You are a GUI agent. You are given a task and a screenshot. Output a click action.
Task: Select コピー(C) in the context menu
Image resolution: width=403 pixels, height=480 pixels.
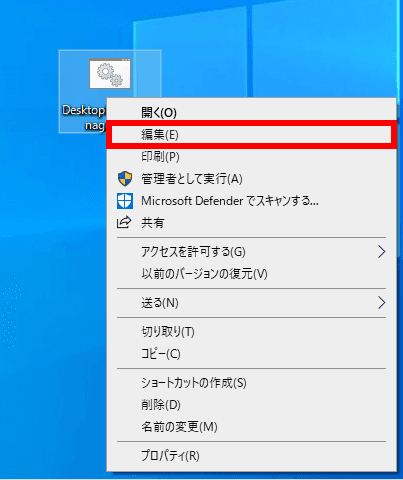(251, 354)
